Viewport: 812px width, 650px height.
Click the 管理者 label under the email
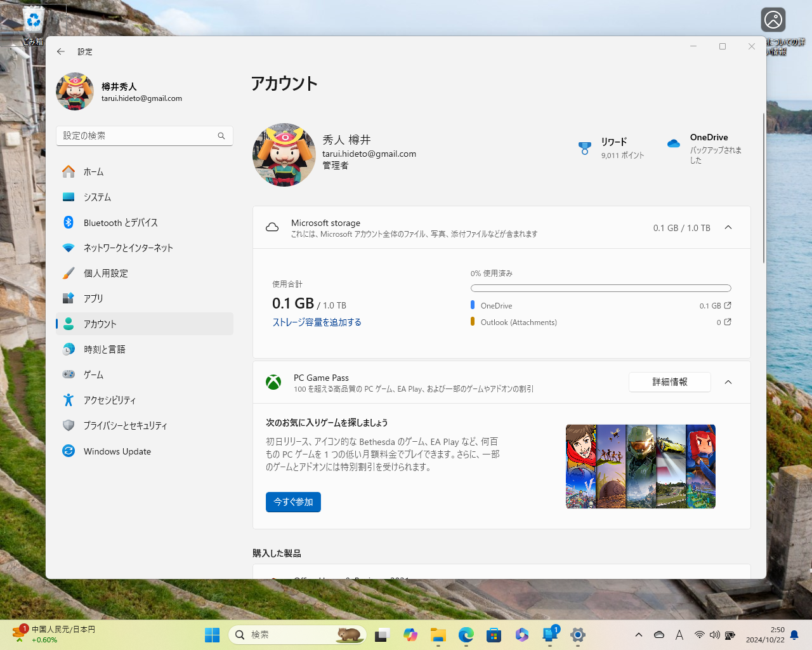pyautogui.click(x=336, y=166)
